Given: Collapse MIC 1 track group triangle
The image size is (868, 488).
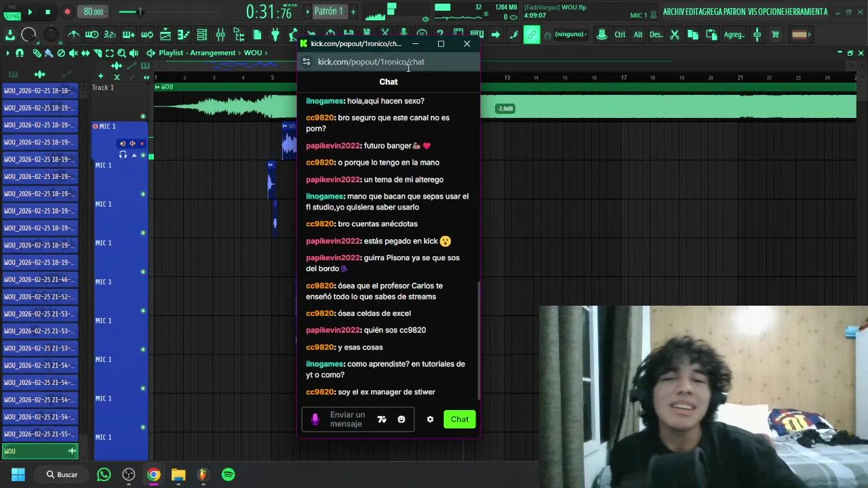Looking at the screenshot, I should (134, 155).
